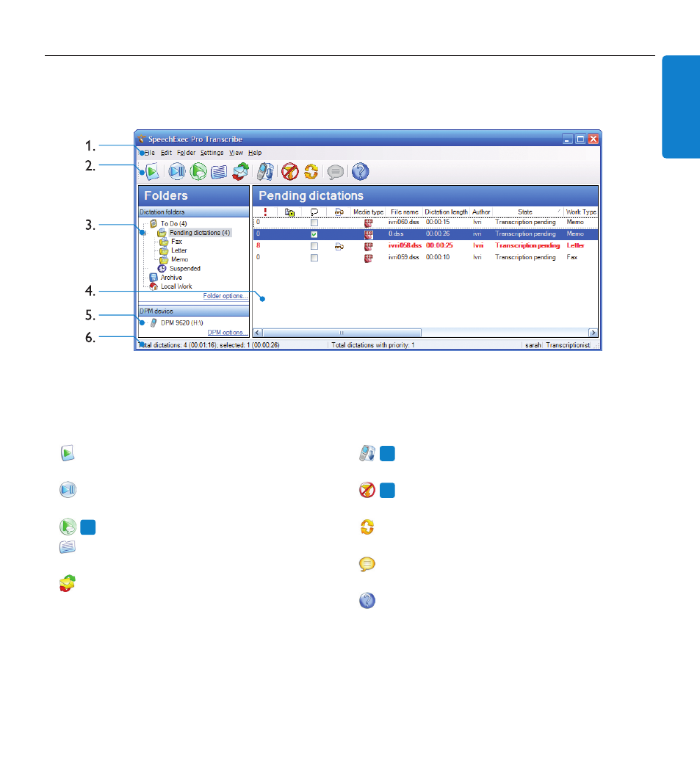Screen dimensions: 700x780
Task: Select the Archive folder label
Action: (x=171, y=278)
